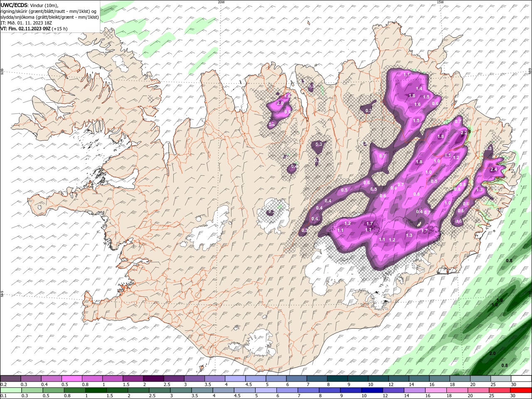Pick the grey-blue 3.5 swatch in rain scale

202,390
